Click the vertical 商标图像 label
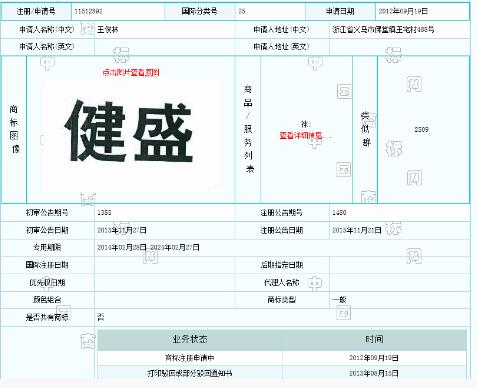The image size is (477, 388). [x=14, y=129]
